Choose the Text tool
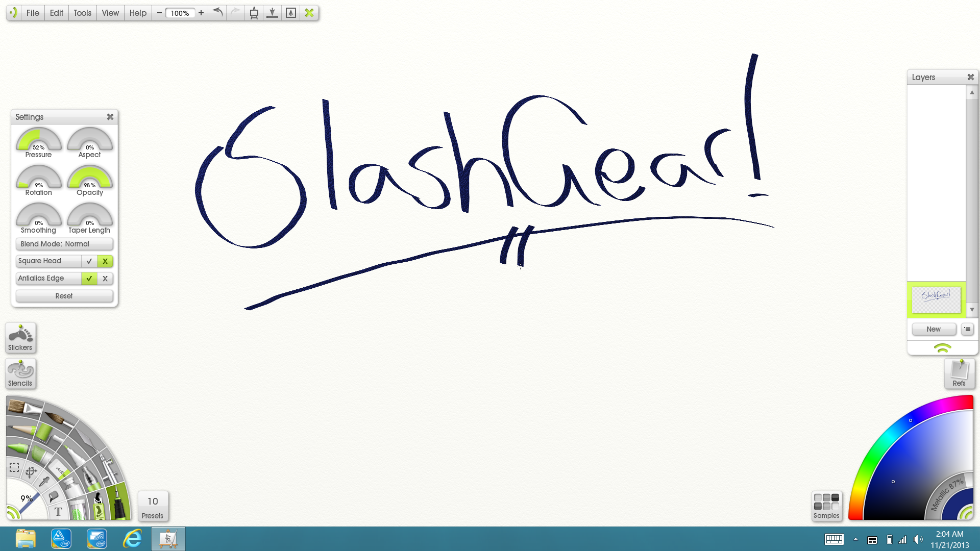This screenshot has height=551, width=980. pyautogui.click(x=58, y=512)
